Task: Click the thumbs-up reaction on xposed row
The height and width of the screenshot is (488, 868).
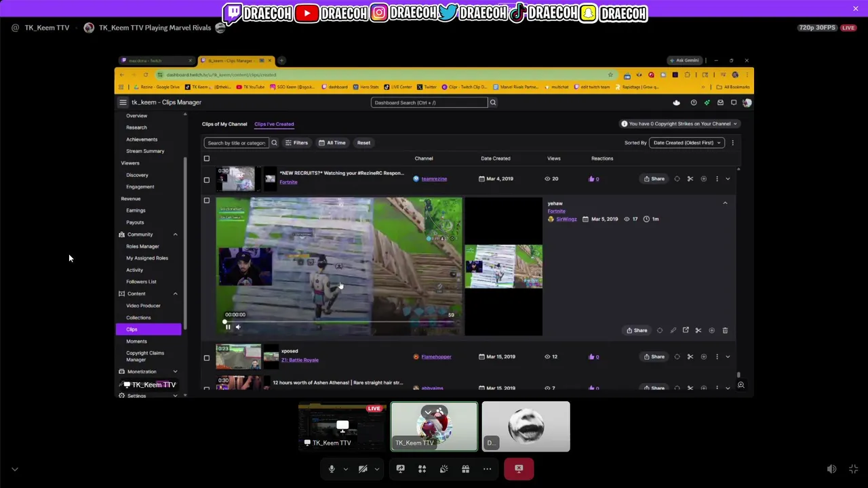Action: 591,357
